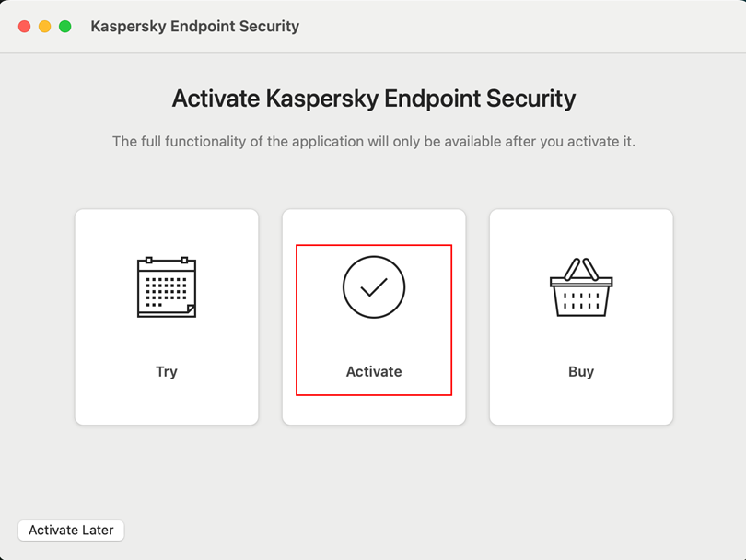Minimize the window using the yellow button
The width and height of the screenshot is (746, 560).
(45, 27)
